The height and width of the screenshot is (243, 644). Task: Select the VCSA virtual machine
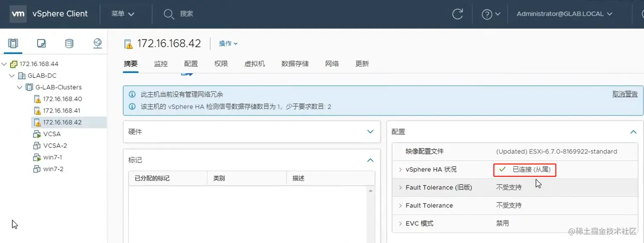tap(52, 134)
